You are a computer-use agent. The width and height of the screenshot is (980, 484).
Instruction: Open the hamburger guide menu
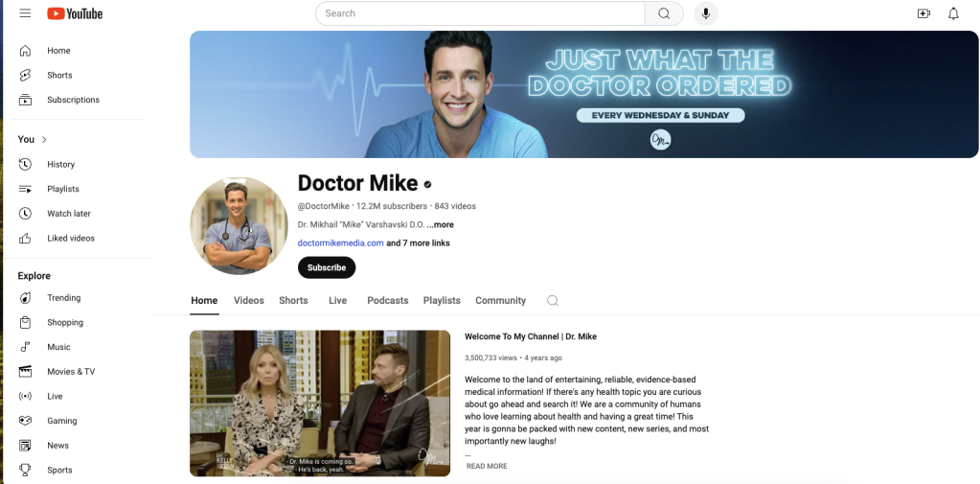[x=25, y=13]
